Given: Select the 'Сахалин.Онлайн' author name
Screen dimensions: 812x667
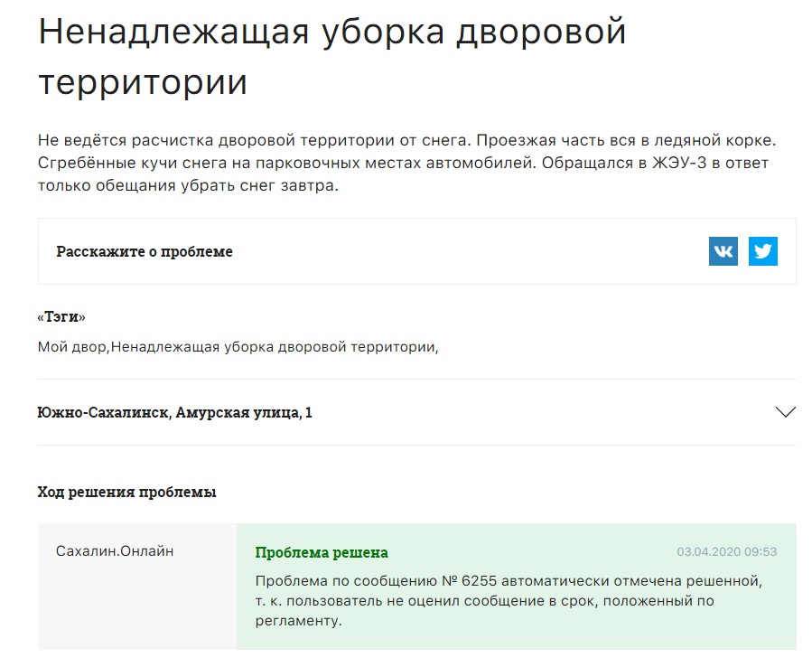Looking at the screenshot, I should [115, 550].
